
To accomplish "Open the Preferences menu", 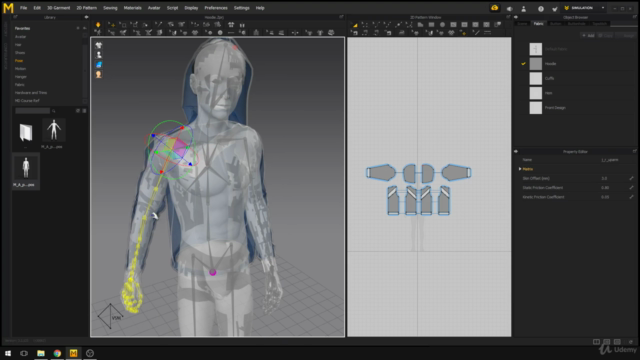I will 216,8.
